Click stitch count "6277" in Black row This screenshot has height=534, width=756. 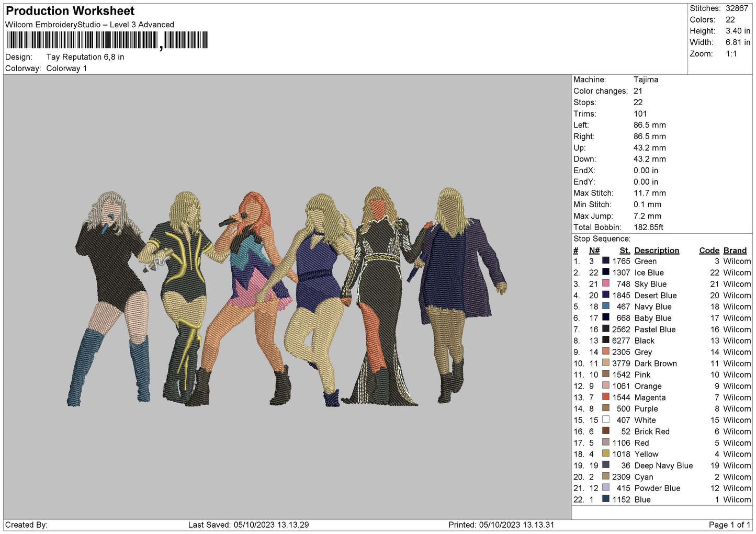[x=621, y=340]
